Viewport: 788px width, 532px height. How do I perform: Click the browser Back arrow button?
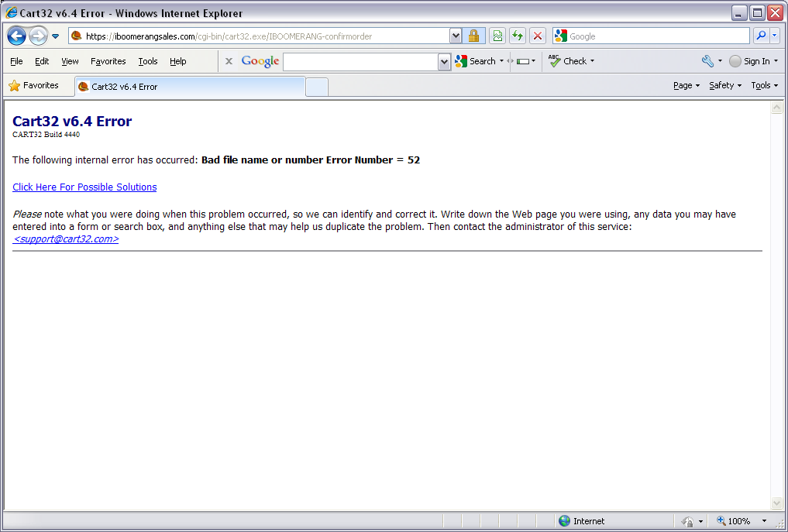tap(16, 36)
